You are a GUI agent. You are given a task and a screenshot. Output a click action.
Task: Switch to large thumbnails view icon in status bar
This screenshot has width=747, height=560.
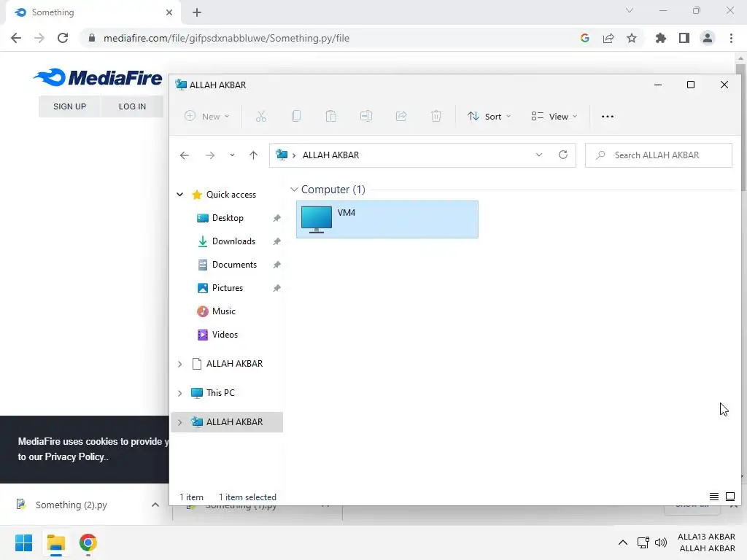(x=729, y=497)
